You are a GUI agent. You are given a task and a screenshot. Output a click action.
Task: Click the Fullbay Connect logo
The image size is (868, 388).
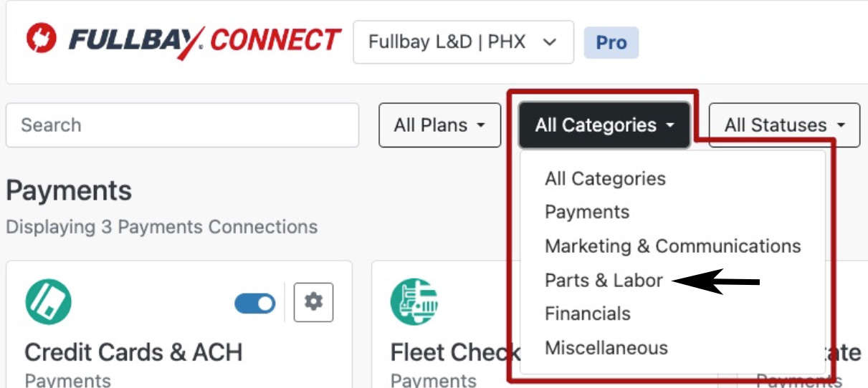(183, 41)
